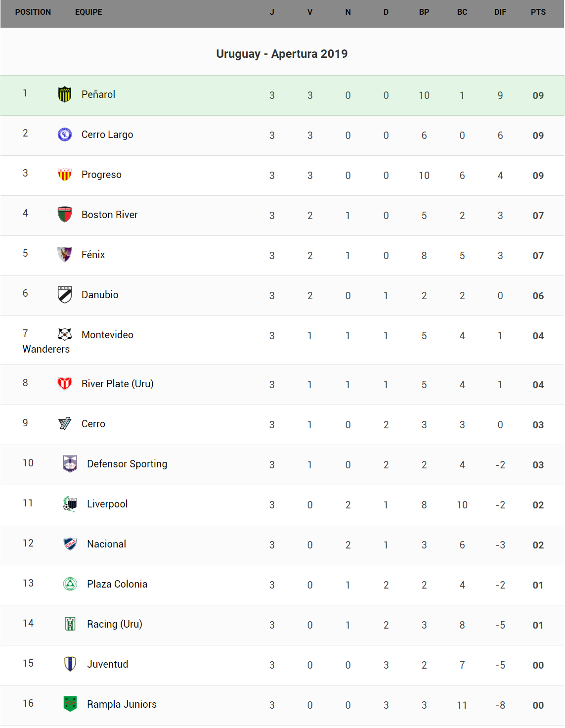
Task: Select the Juventud team name
Action: coord(107,664)
